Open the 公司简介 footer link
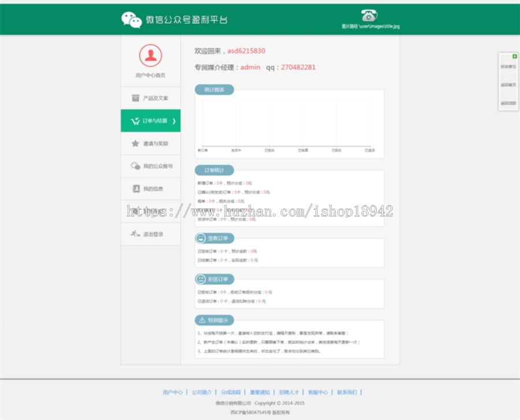This screenshot has width=520, height=420. point(202,392)
